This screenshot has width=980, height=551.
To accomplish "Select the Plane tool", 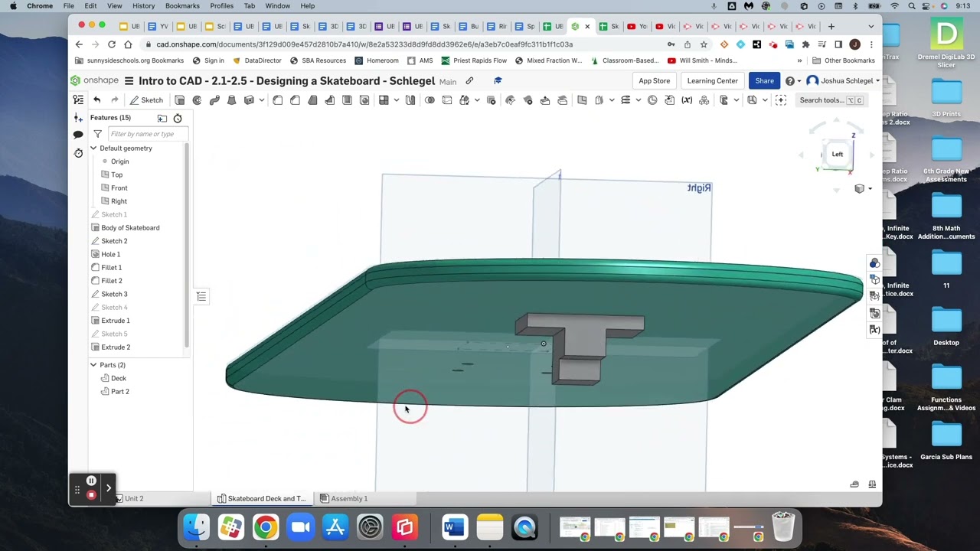I will tap(582, 100).
